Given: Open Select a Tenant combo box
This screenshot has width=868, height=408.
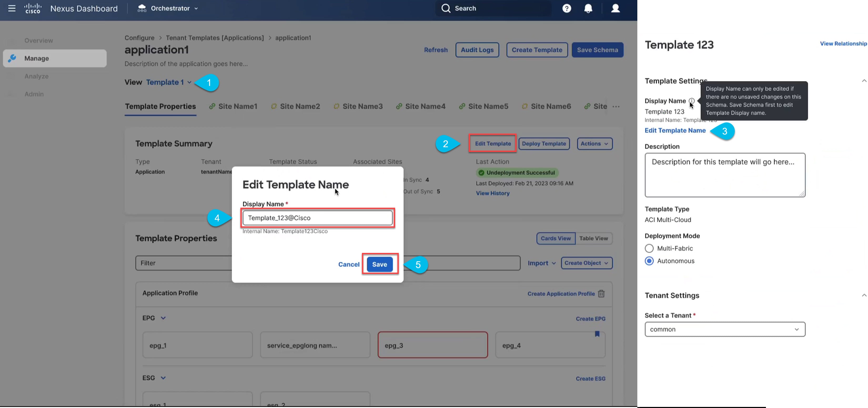Looking at the screenshot, I should point(725,329).
